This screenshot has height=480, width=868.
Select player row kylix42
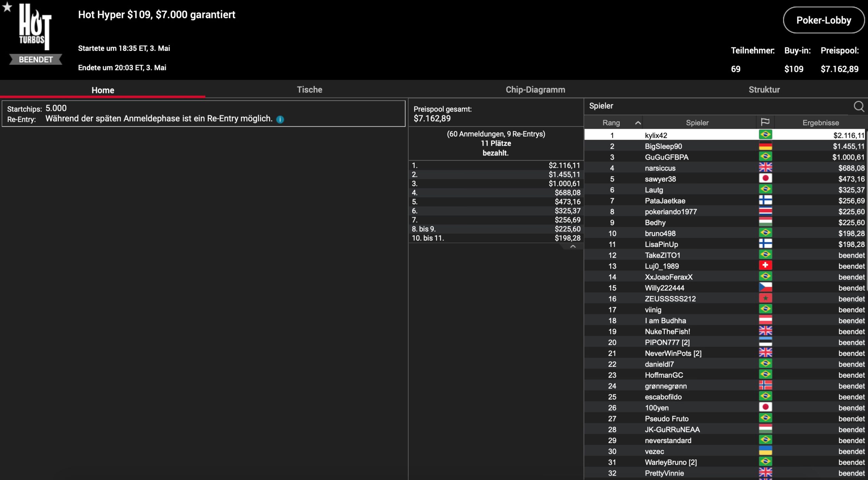click(656, 135)
